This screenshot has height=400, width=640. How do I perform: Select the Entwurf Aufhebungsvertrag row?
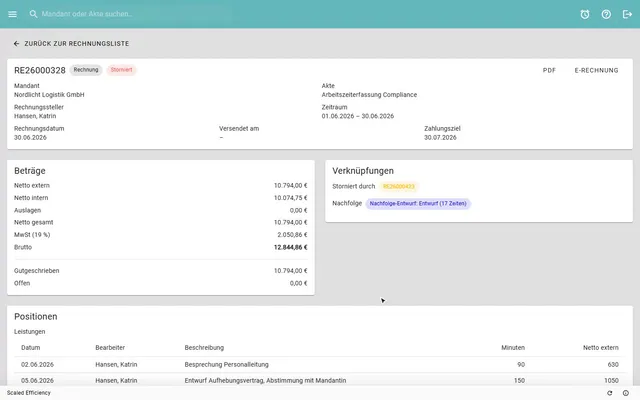[320, 380]
